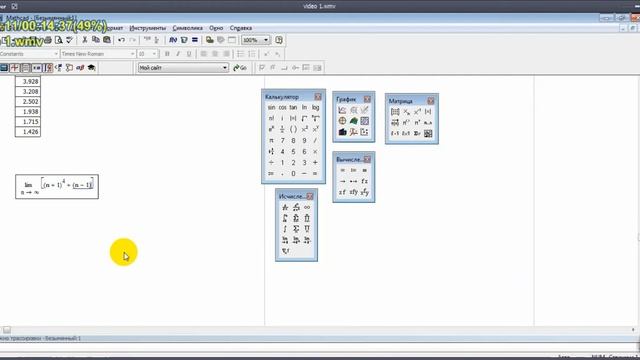Screen dimensions: 640x360
Task: Insert matrix or vector from Матрица palette
Action: coord(395,112)
